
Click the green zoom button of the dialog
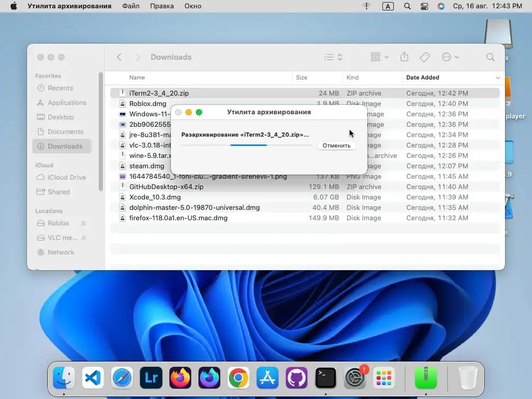click(x=199, y=112)
